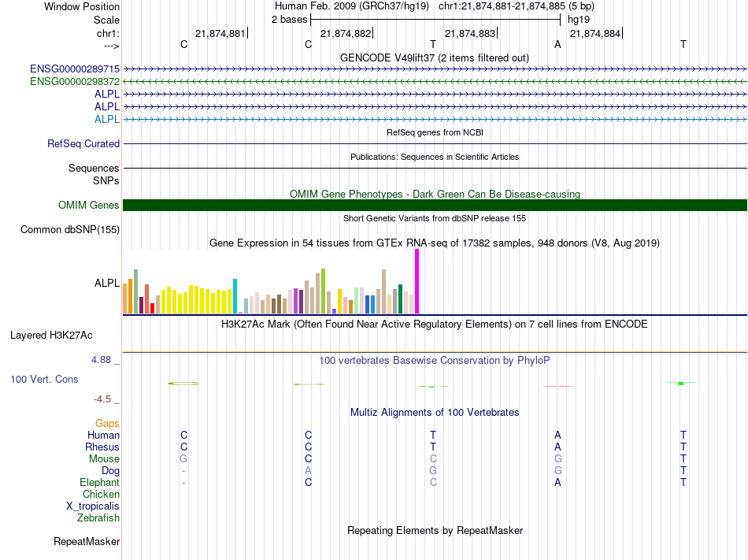Click the Scale label
The width and height of the screenshot is (748, 560).
click(x=107, y=20)
